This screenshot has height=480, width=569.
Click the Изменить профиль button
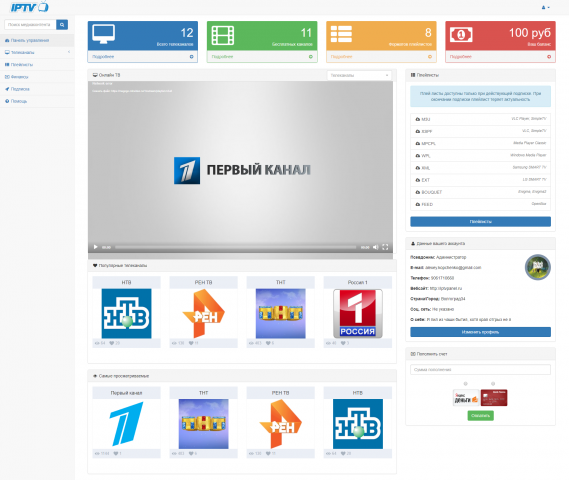[480, 332]
